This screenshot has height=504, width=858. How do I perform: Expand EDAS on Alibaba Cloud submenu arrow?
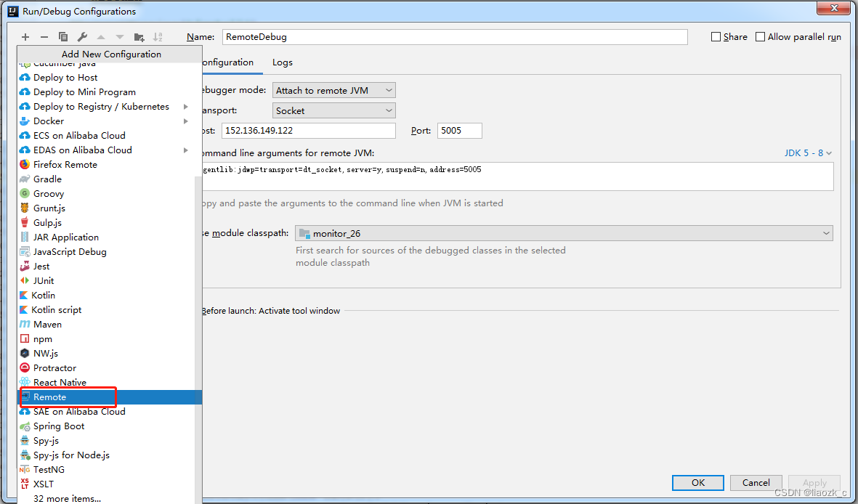pos(186,150)
